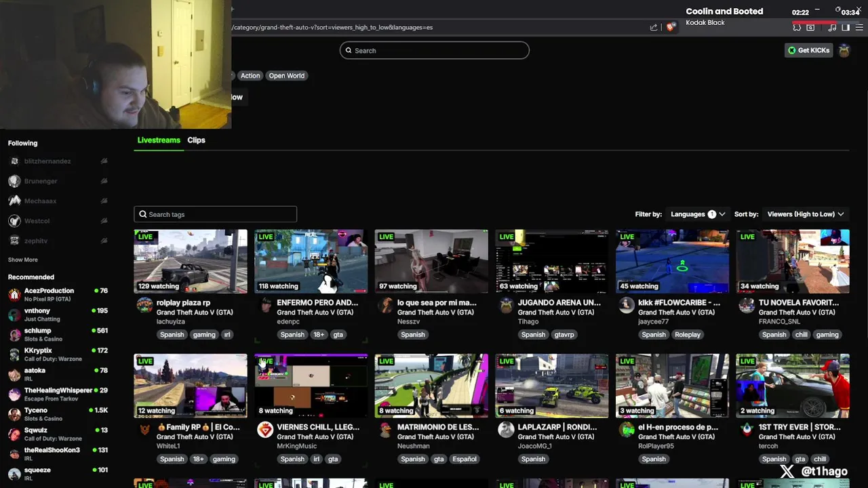
Task: Click the 18+ tag under edenpc
Action: click(319, 335)
